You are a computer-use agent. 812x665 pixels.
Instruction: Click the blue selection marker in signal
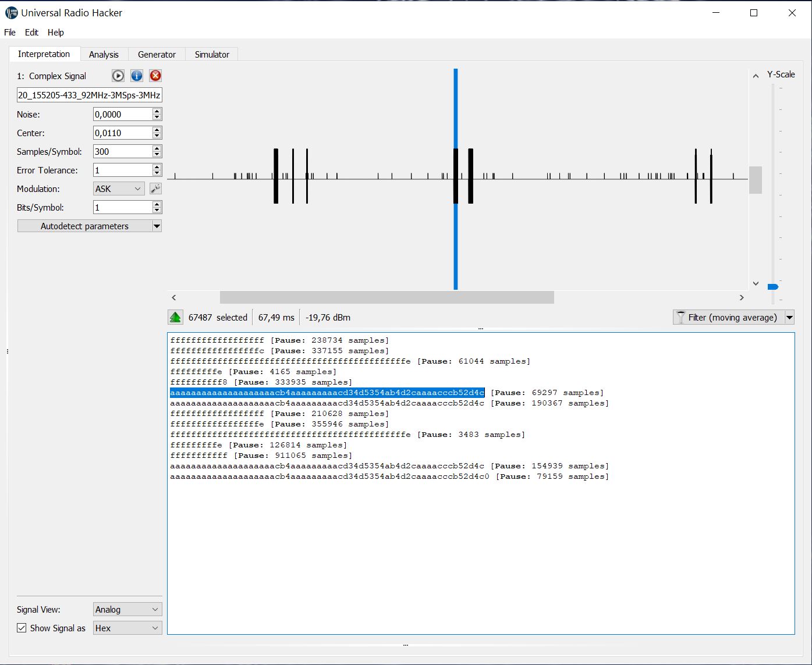point(456,179)
